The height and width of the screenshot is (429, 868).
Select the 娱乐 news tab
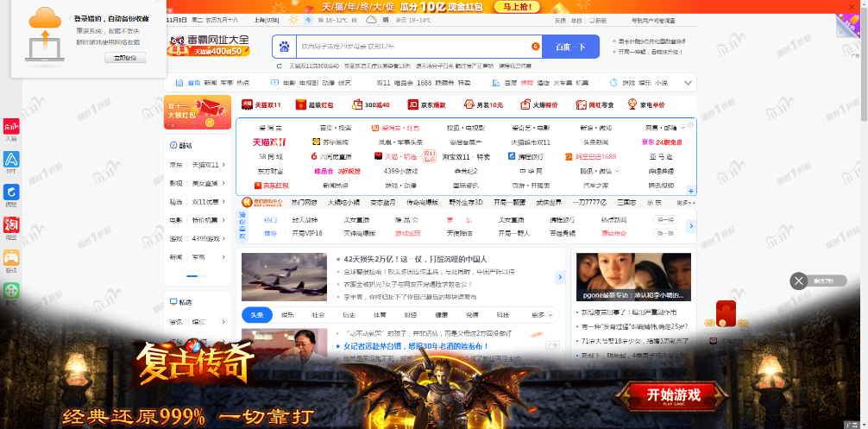click(x=287, y=315)
